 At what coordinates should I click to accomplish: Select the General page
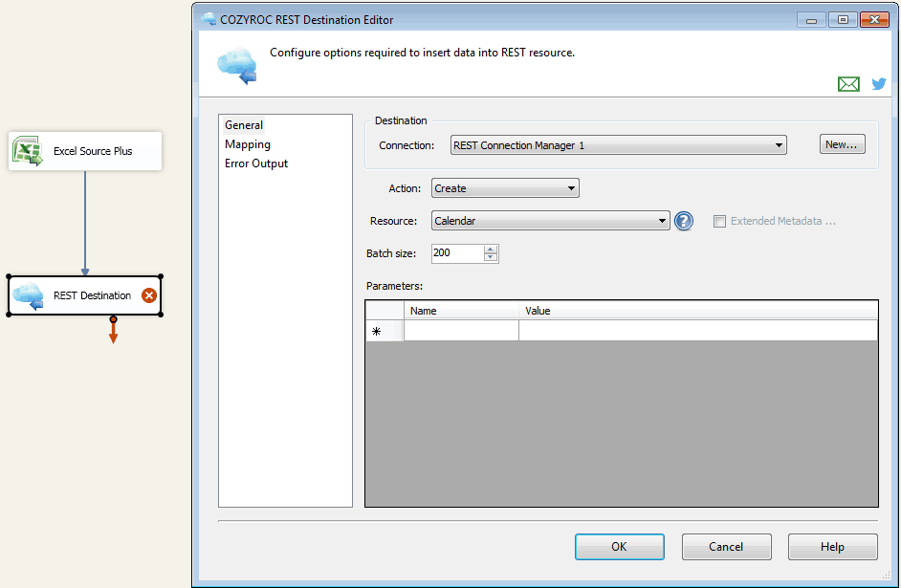click(244, 125)
